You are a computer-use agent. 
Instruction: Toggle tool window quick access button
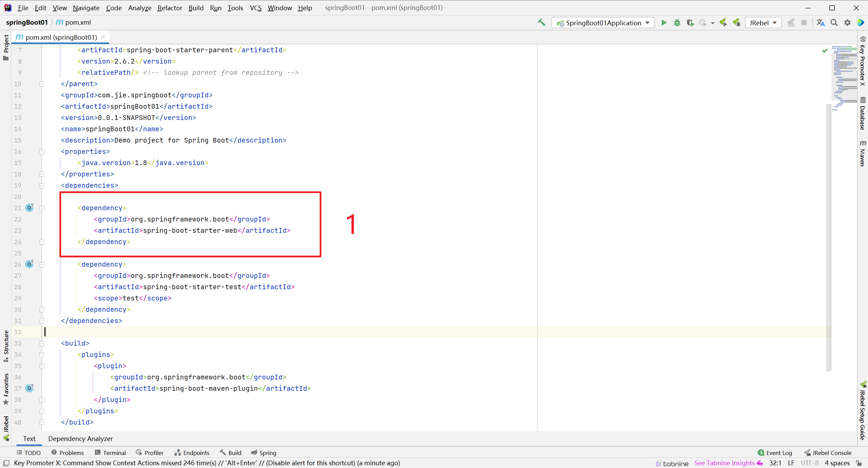pos(6,463)
